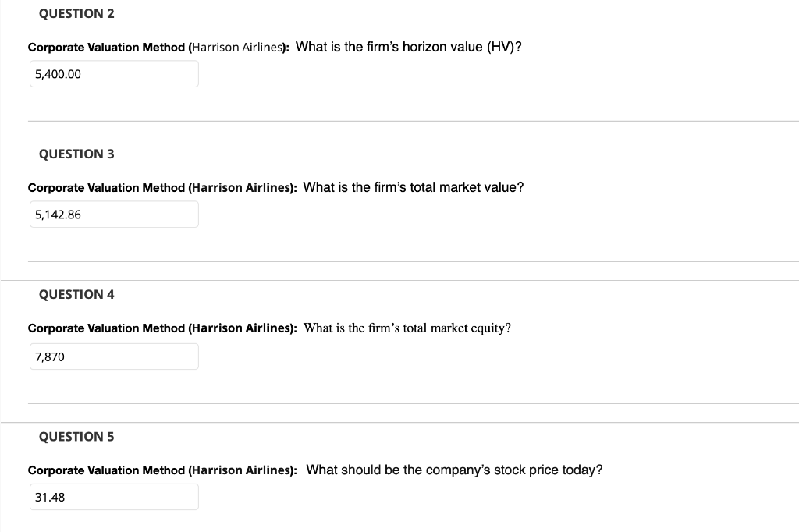
Task: Select the QUESTION 5 heading
Action: (76, 436)
